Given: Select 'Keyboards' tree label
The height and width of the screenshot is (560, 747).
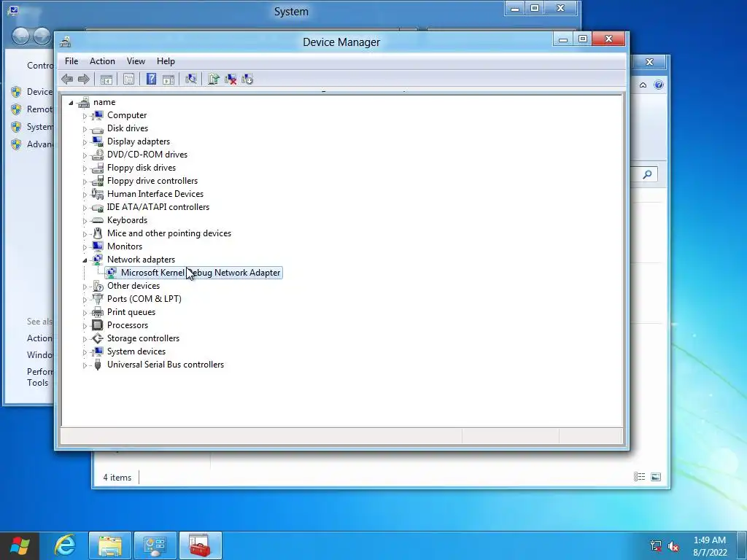Looking at the screenshot, I should pos(127,220).
